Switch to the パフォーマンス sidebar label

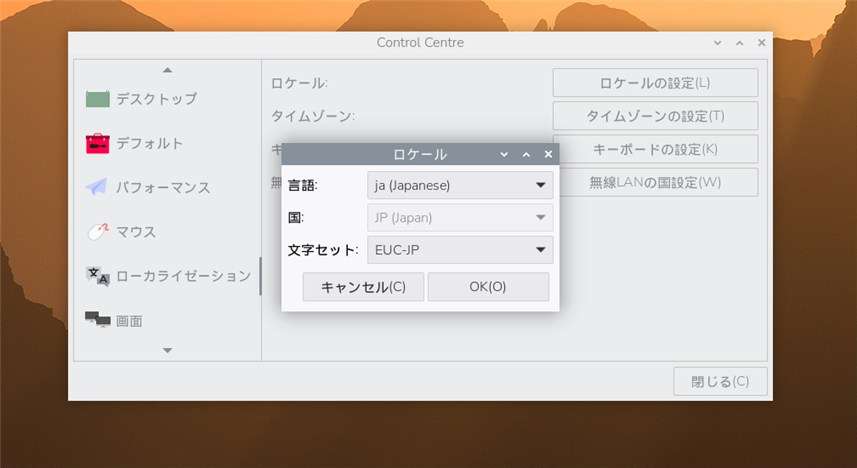[x=163, y=188]
